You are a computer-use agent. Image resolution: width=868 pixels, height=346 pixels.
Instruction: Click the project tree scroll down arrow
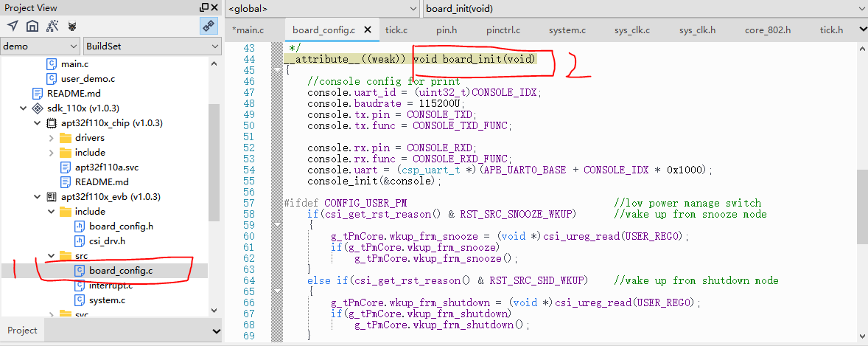215,311
